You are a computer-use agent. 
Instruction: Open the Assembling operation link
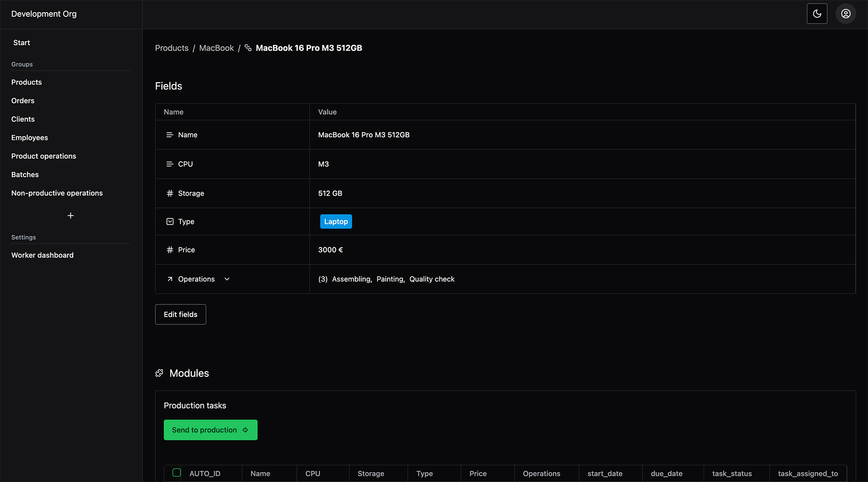pyautogui.click(x=351, y=279)
